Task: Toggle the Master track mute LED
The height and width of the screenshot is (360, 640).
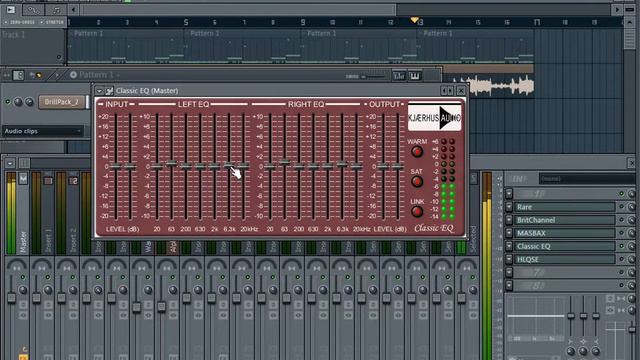Action: 23,277
